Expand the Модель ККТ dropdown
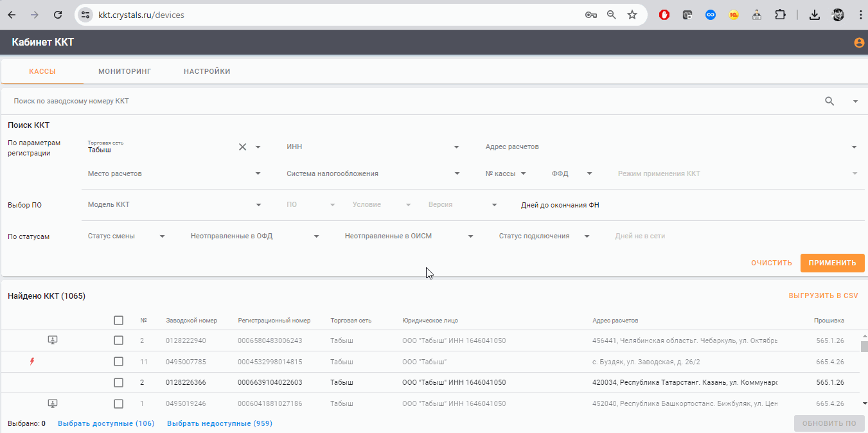Screen dimensions: 868x433 (175, 204)
